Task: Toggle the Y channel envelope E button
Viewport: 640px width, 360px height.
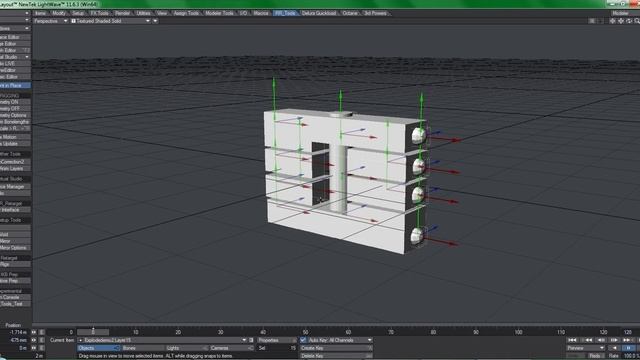Action: [x=42, y=340]
